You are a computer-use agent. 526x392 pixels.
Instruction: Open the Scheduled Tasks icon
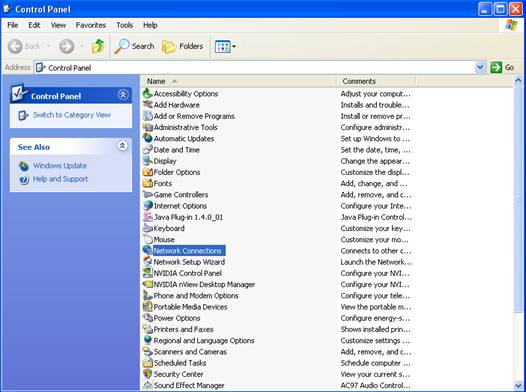(x=148, y=363)
